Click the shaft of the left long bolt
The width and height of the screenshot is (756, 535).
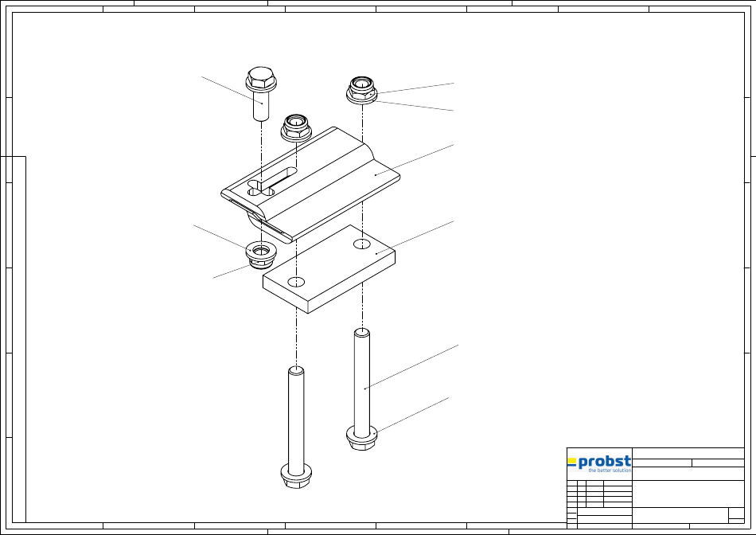[x=295, y=416]
